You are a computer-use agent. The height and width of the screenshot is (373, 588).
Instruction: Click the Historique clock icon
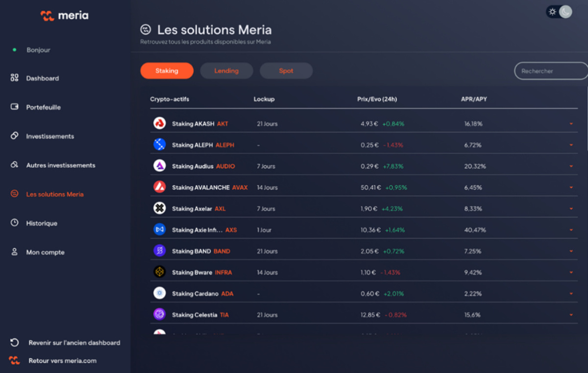click(x=15, y=223)
